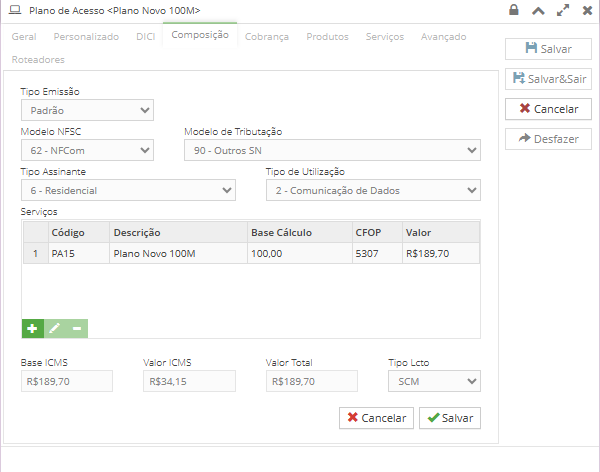The height and width of the screenshot is (472, 600).
Task: Open the Tipo de Utilização dropdown
Action: pyautogui.click(x=372, y=190)
